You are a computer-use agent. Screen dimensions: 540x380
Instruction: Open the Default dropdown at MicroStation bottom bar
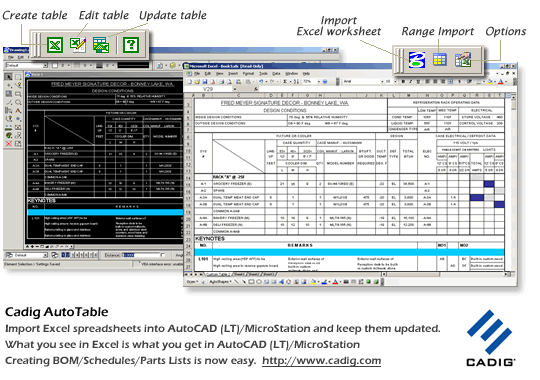pyautogui.click(x=45, y=255)
